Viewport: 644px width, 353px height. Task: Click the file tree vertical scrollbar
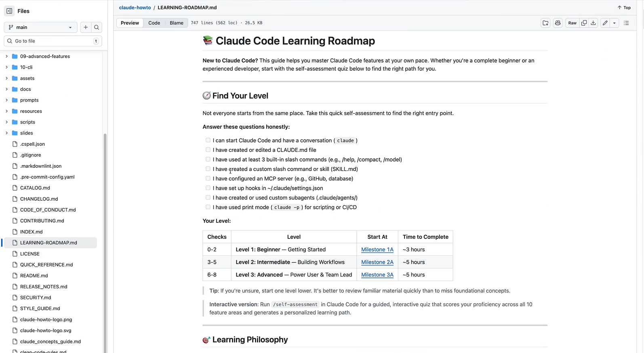pyautogui.click(x=105, y=242)
